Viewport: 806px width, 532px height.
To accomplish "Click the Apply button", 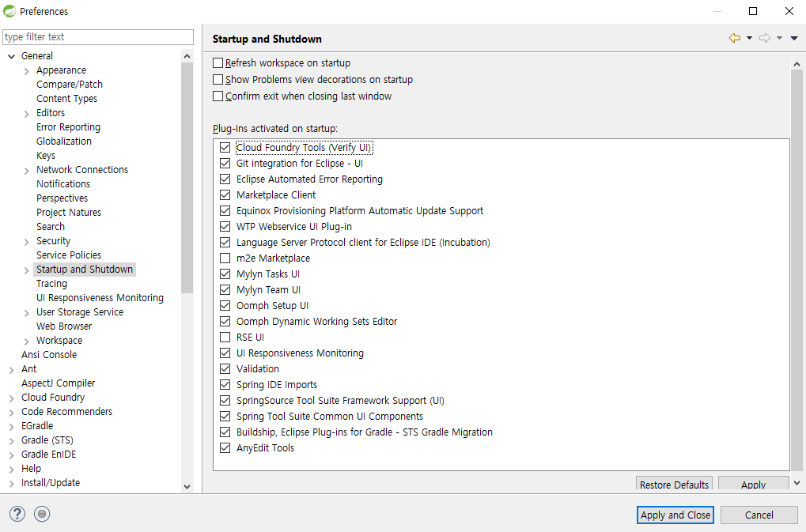I will [x=754, y=485].
